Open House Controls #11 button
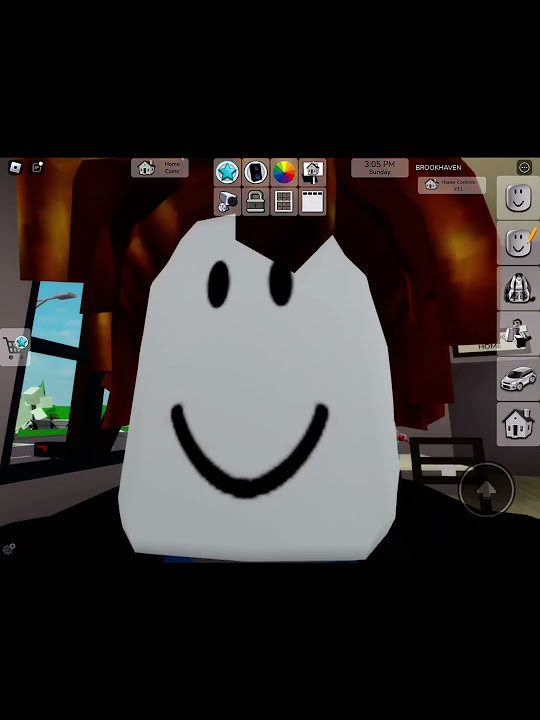 click(452, 185)
